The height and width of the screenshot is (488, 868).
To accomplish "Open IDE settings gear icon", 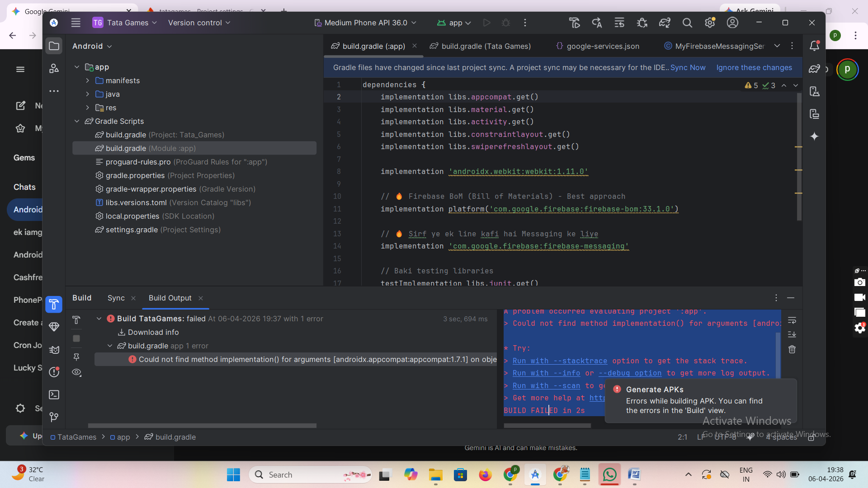I will coord(710,23).
